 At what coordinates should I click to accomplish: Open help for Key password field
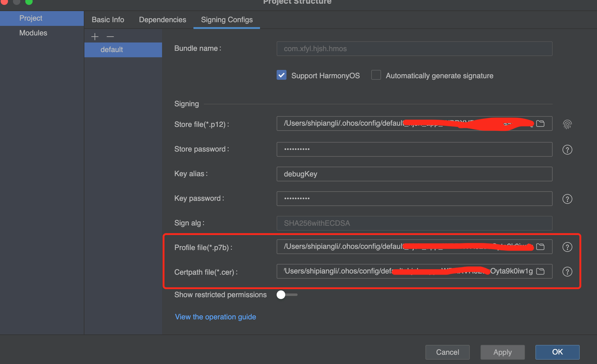click(x=567, y=199)
